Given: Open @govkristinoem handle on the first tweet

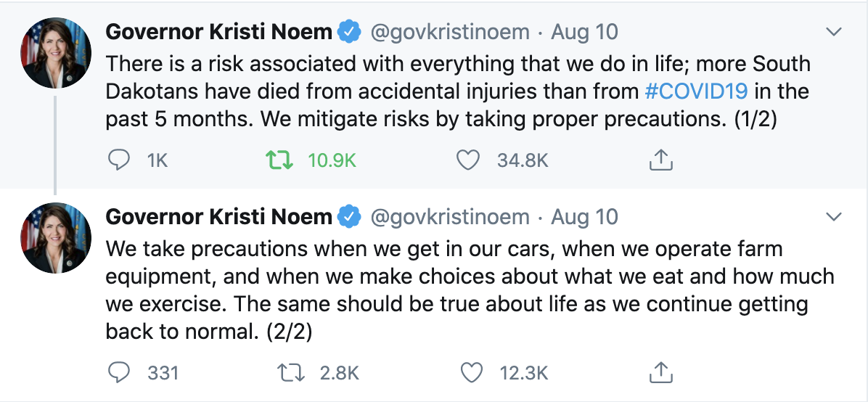Looking at the screenshot, I should [449, 33].
